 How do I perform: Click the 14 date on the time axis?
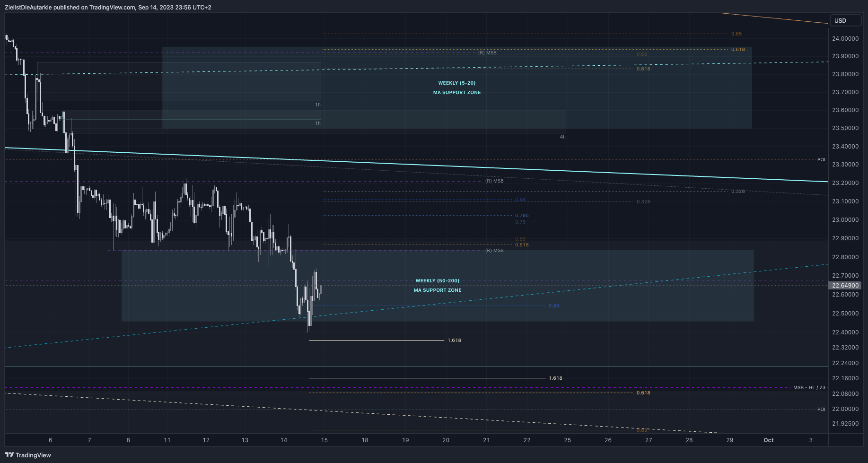click(284, 440)
